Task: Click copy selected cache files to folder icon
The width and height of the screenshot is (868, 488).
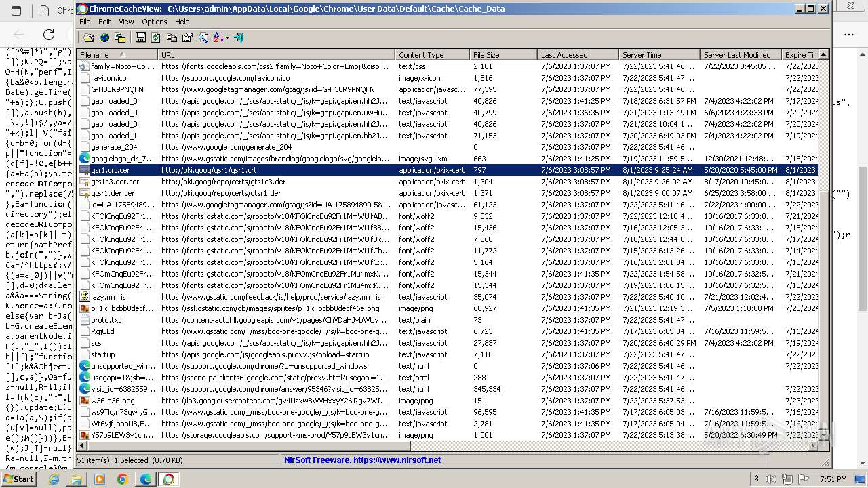Action: (120, 38)
